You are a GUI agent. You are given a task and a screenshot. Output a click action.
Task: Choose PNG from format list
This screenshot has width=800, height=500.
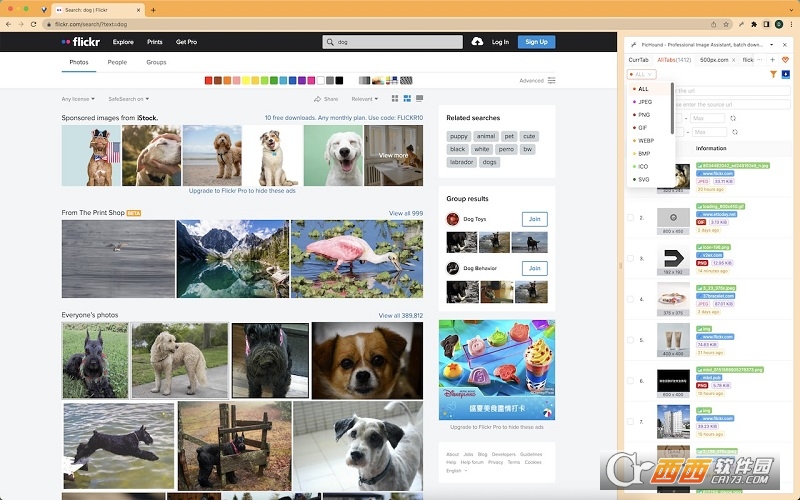(650, 115)
